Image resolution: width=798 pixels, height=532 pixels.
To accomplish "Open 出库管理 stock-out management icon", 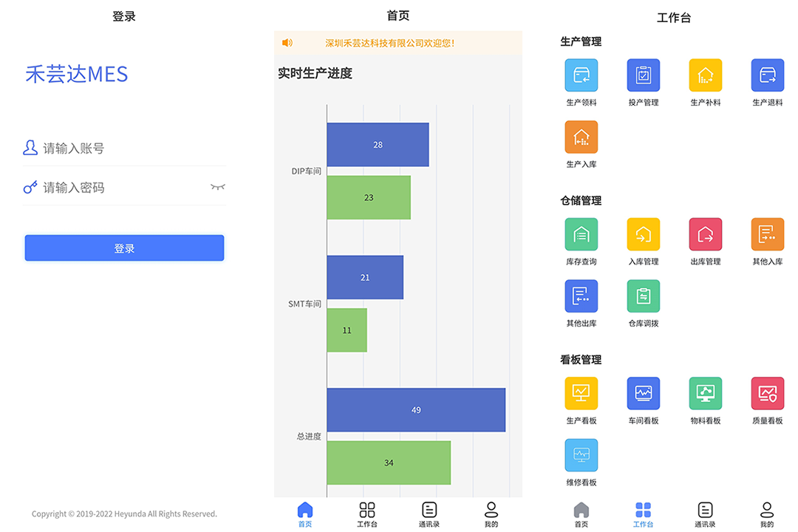I will [x=706, y=234].
